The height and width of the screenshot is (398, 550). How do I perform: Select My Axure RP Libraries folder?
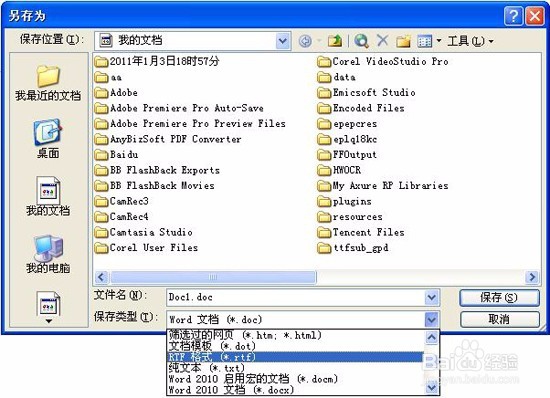(x=383, y=185)
